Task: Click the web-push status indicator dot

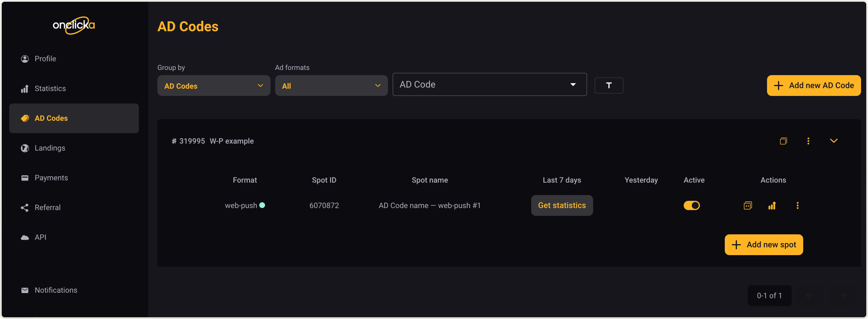Action: tap(263, 205)
